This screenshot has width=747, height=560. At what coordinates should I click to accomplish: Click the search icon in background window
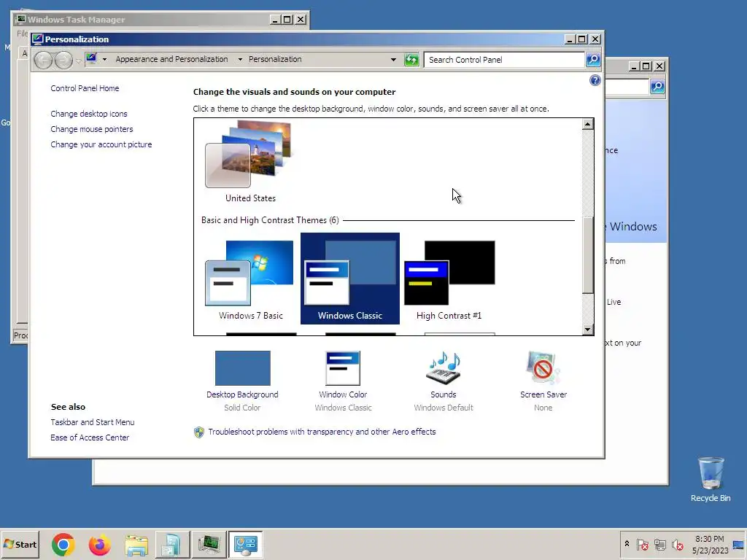tap(657, 87)
